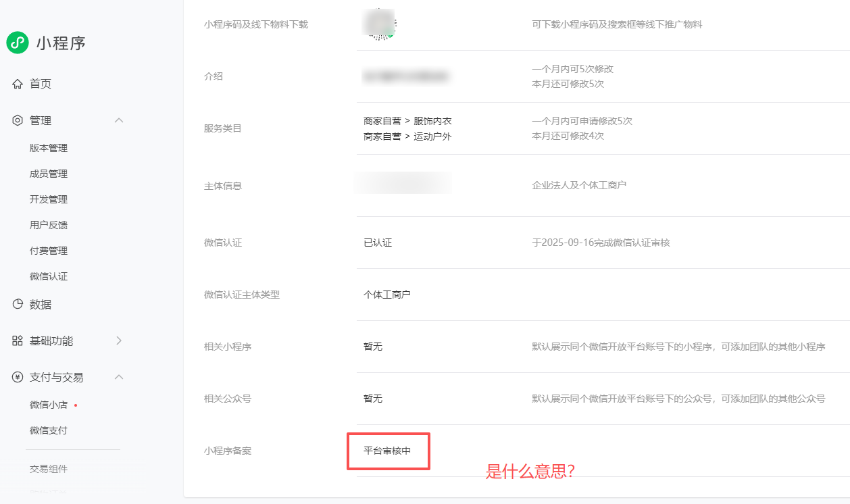Click the grid icon beside 基础功能
The height and width of the screenshot is (504, 850).
(18, 341)
